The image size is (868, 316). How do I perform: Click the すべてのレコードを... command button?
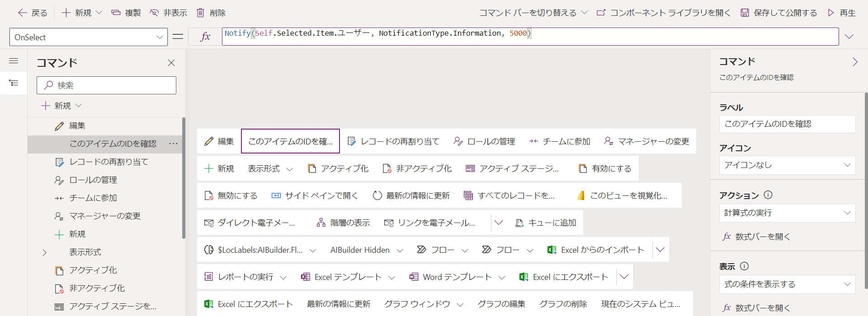509,195
